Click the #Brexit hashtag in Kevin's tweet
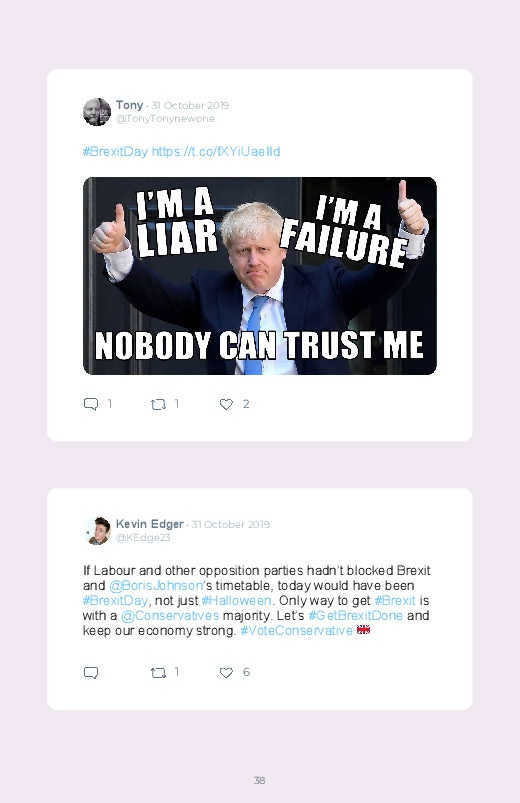The width and height of the screenshot is (520, 803). coord(395,600)
